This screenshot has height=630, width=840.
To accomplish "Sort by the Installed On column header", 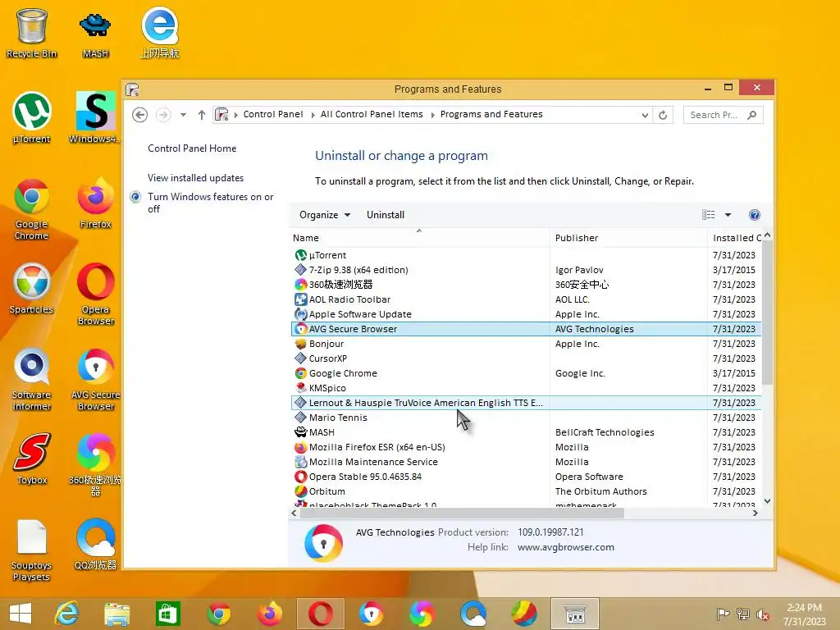I will 735,238.
